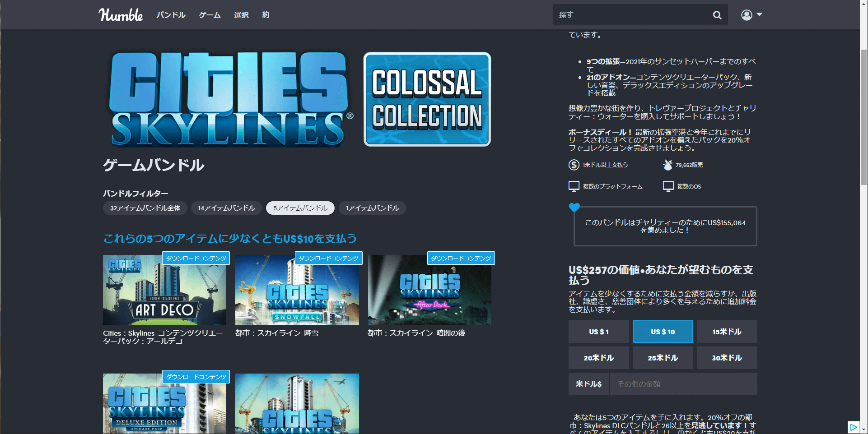868x434 pixels.
Task: Choose the 25米ドル price option
Action: point(663,358)
